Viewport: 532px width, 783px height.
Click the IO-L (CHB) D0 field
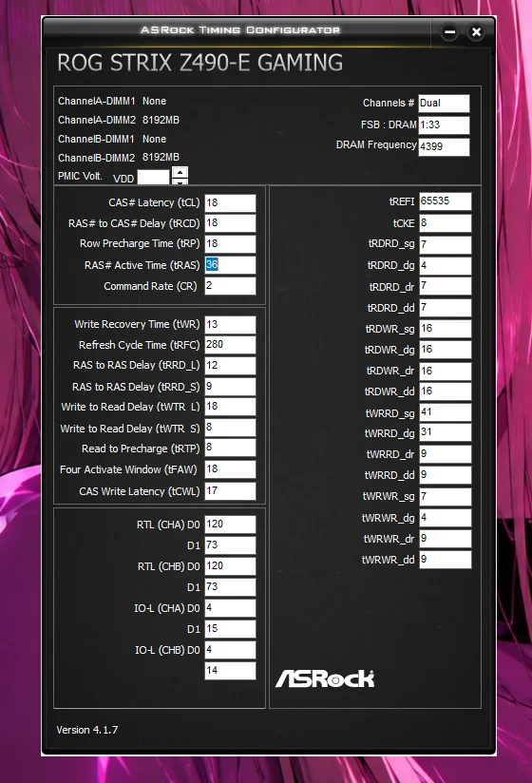(230, 650)
